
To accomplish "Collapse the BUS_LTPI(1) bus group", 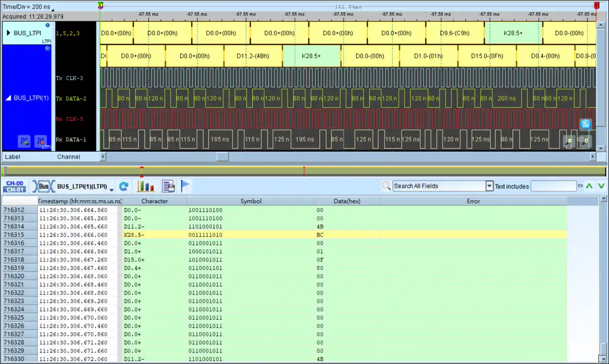I will point(8,98).
